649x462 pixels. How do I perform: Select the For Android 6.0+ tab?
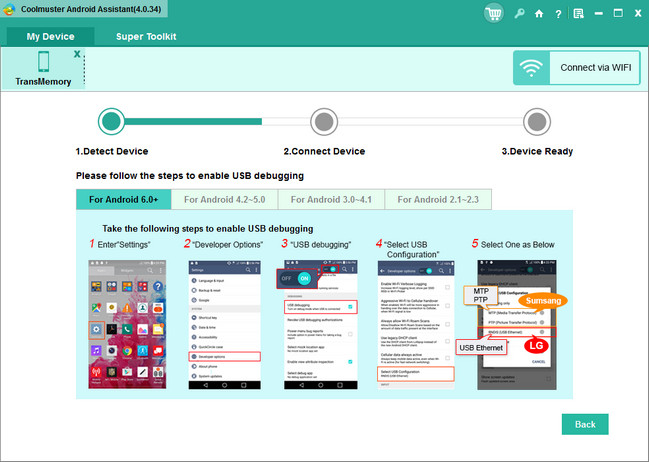point(124,199)
